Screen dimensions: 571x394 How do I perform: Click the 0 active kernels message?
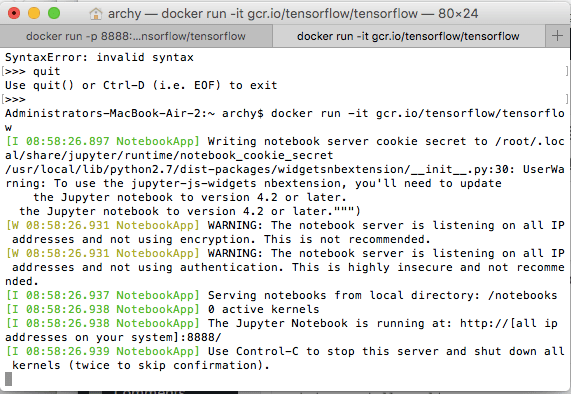(263, 310)
